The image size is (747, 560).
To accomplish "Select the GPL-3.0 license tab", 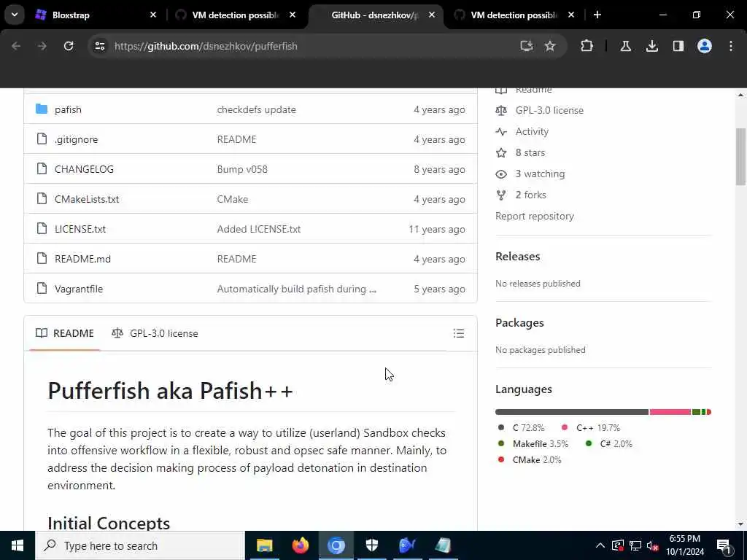I will coord(155,333).
